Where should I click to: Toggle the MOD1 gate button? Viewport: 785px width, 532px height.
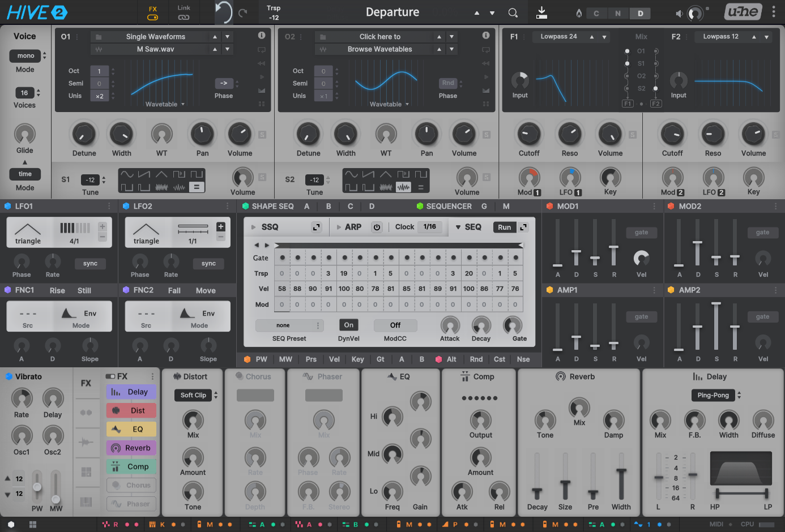pos(641,233)
